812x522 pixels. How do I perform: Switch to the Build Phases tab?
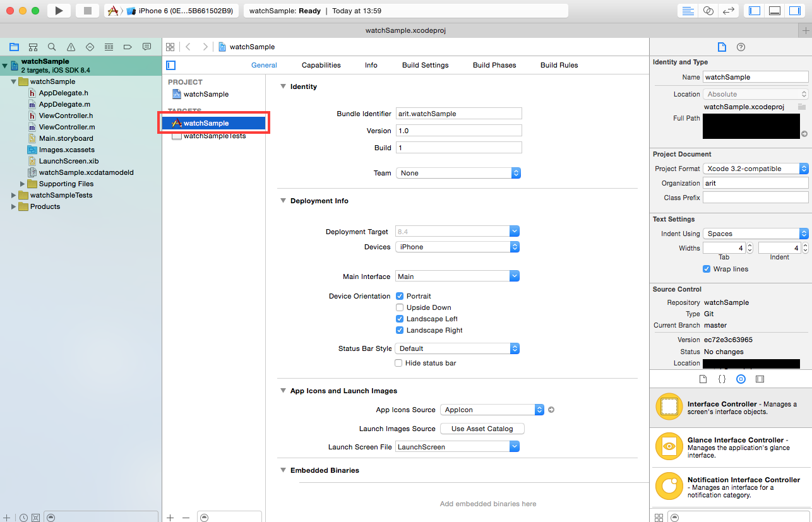[494, 65]
